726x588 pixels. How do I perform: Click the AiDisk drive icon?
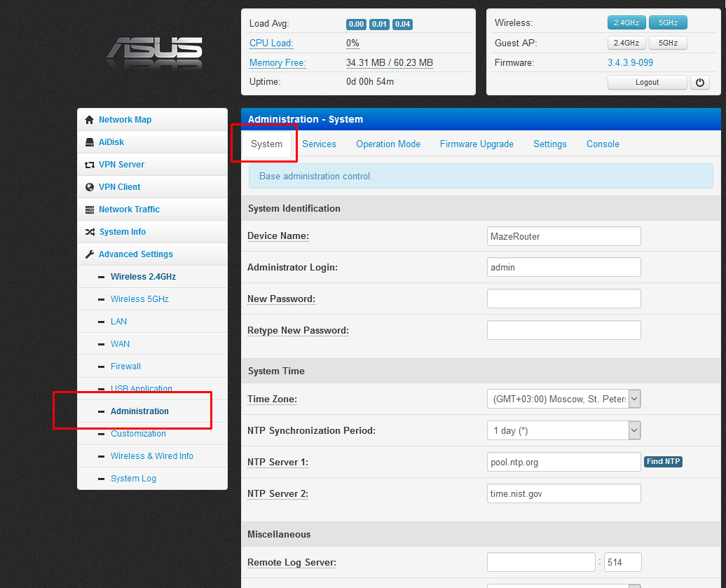89,142
